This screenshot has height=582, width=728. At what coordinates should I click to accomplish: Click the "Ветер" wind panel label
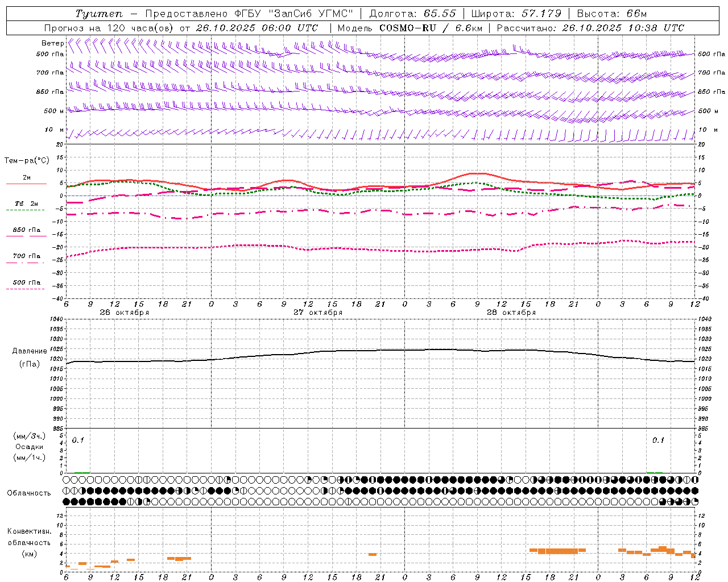point(53,43)
